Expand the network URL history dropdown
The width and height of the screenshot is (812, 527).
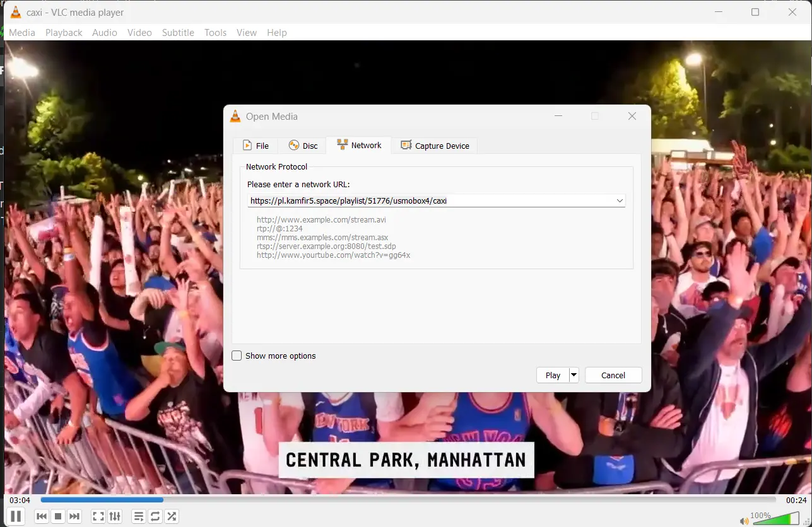pyautogui.click(x=620, y=200)
